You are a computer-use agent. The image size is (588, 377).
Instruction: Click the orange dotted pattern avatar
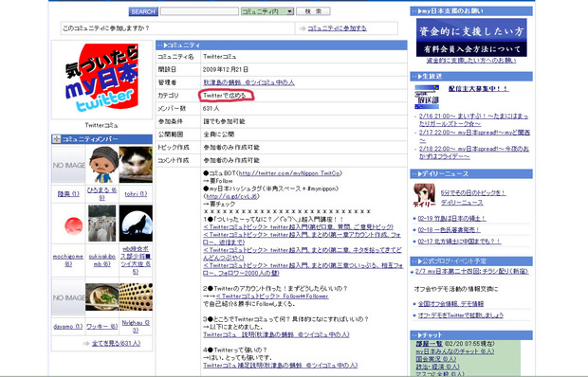pos(136,297)
